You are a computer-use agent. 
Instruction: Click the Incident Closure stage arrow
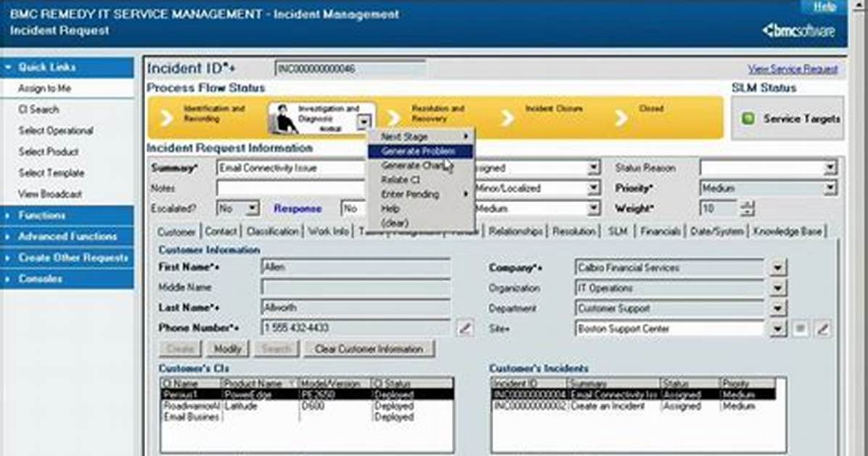coord(507,118)
